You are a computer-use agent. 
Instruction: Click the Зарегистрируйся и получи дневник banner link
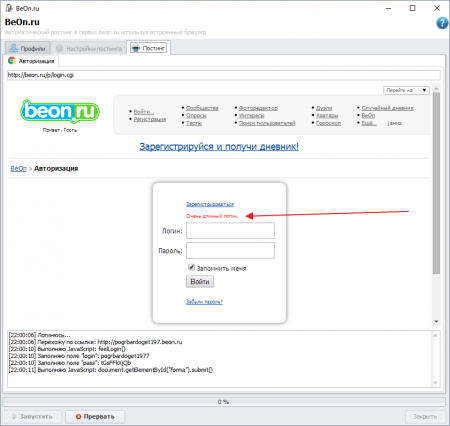[219, 147]
